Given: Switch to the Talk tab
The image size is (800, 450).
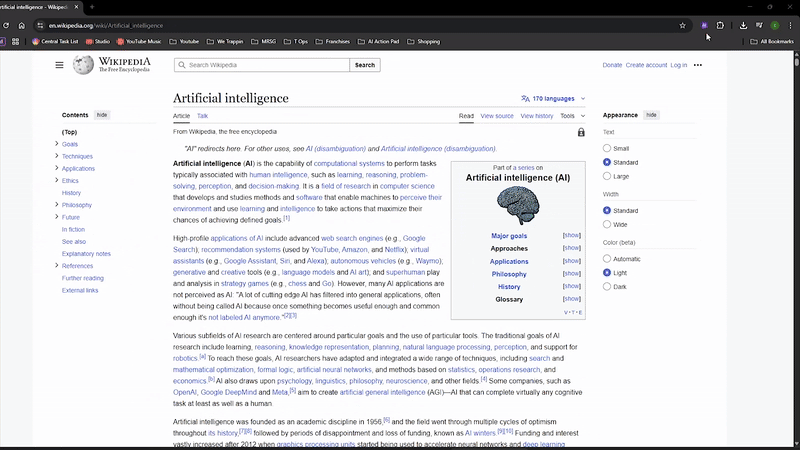Looking at the screenshot, I should tap(203, 116).
